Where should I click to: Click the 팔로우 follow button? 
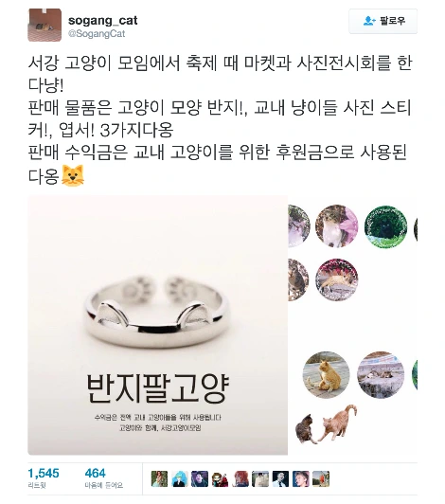tap(383, 21)
